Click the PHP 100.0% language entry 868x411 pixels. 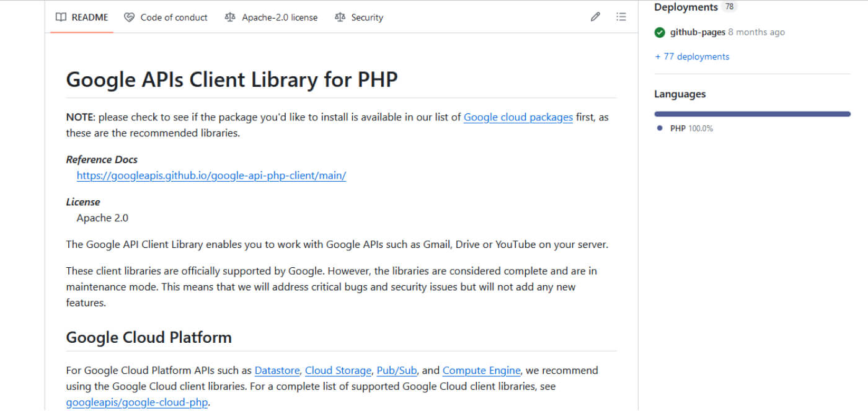point(691,129)
